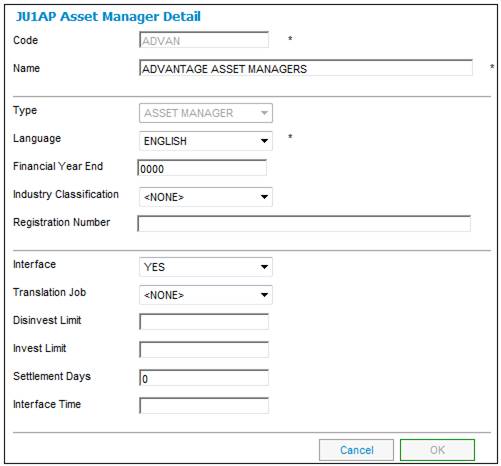This screenshot has height=466, width=501.
Task: Click the Industry Classification dropdown arrow
Action: coord(264,197)
